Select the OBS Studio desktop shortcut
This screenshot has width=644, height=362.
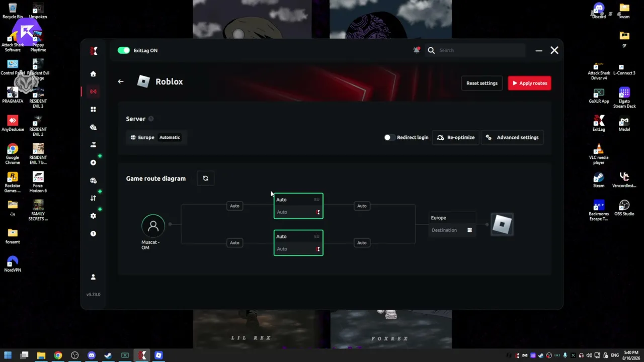(624, 208)
